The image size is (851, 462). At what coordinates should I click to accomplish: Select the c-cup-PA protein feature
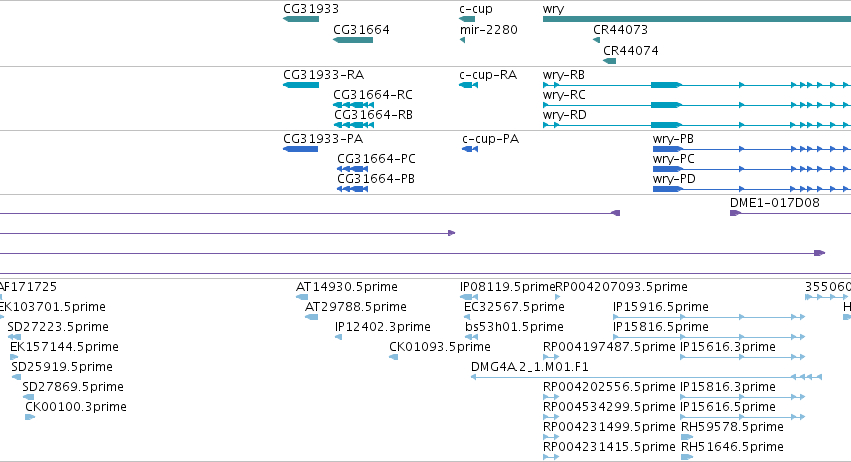click(469, 149)
